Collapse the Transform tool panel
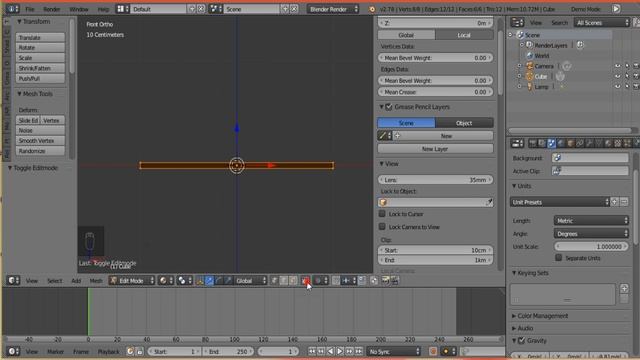Image resolution: width=640 pixels, height=360 pixels. [33, 21]
